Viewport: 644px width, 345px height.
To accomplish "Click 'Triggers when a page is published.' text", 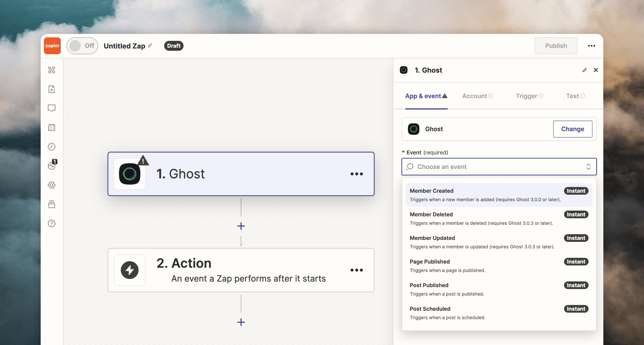I will (447, 270).
